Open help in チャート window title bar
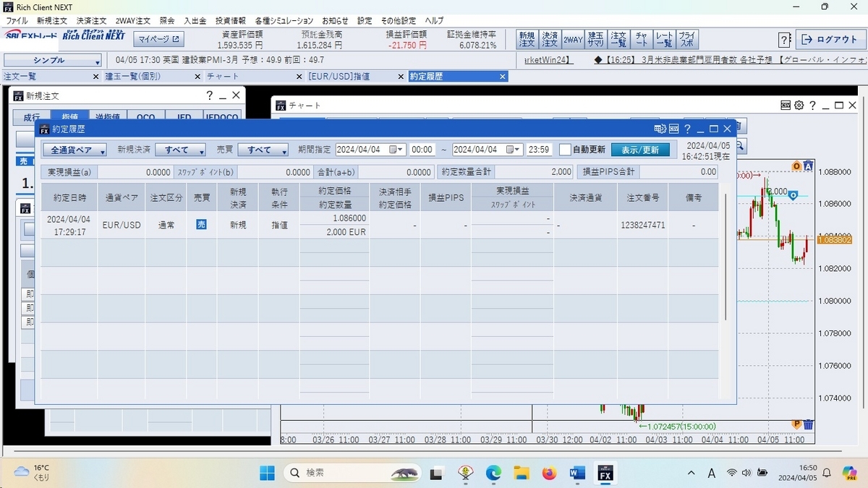This screenshot has width=868, height=488. [813, 106]
